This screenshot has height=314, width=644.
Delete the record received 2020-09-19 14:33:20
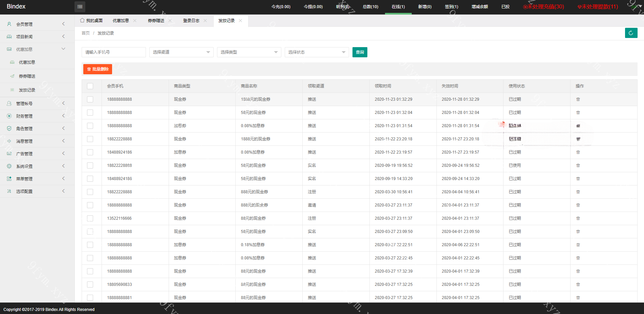coord(578,179)
